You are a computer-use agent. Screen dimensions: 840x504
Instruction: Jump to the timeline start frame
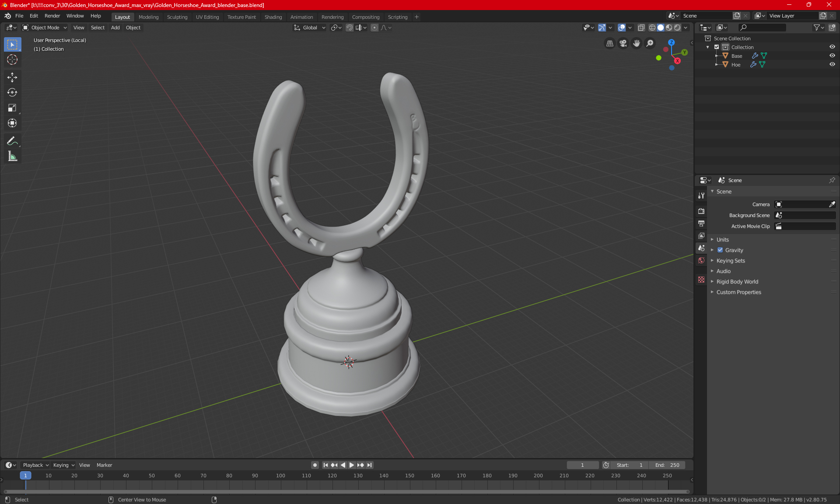point(325,465)
